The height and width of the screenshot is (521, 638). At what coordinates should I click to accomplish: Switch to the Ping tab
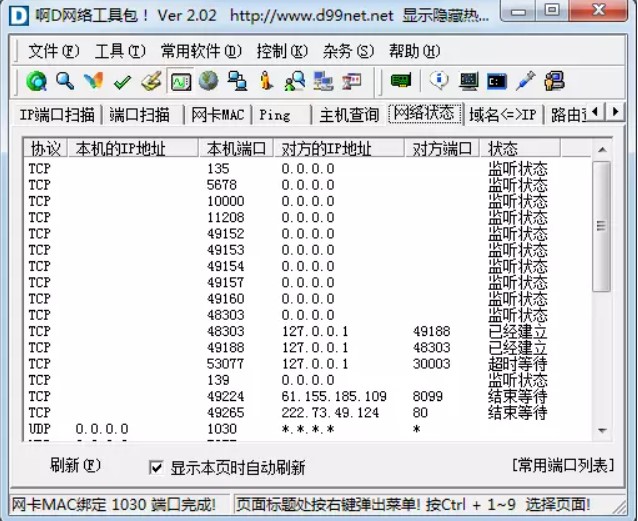[275, 115]
